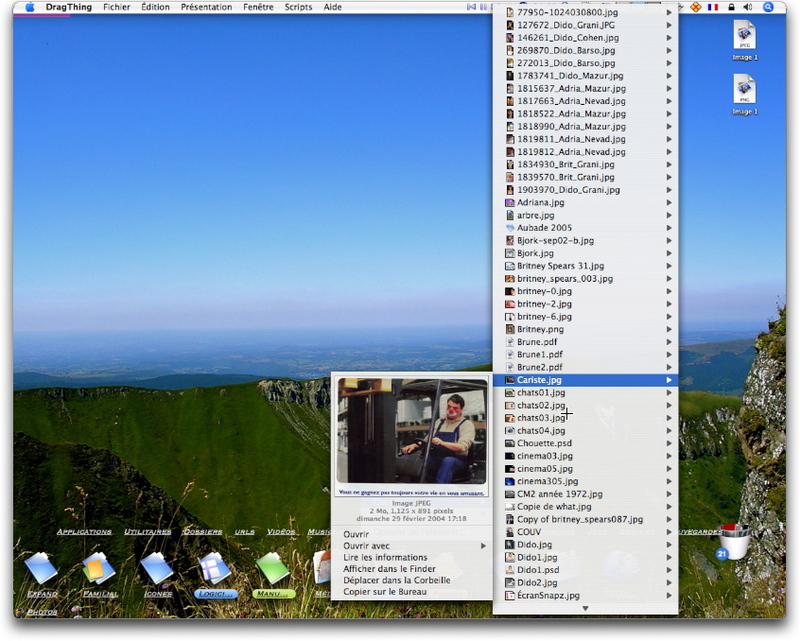The width and height of the screenshot is (800, 641).
Task: Open the Icones folder icon
Action: tap(157, 569)
